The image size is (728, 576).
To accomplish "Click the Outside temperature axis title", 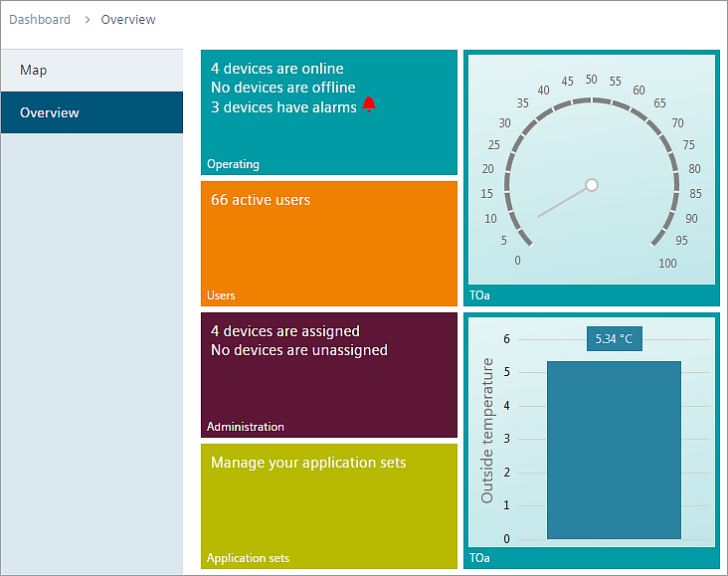I will click(x=486, y=431).
